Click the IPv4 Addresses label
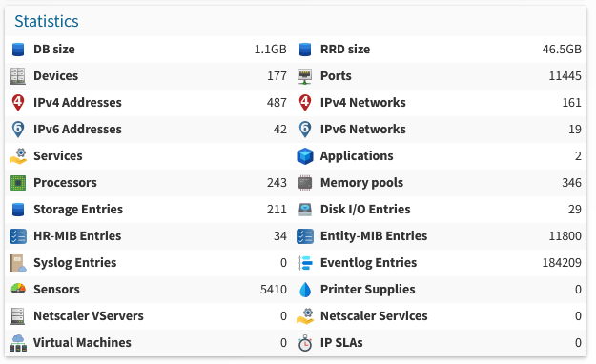Image resolution: width=596 pixels, height=364 pixels. coord(77,103)
